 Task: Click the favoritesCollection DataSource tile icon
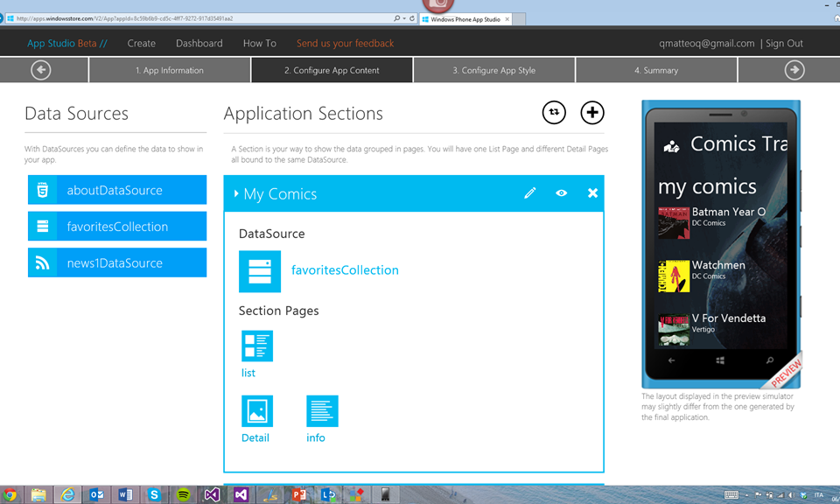point(260,271)
